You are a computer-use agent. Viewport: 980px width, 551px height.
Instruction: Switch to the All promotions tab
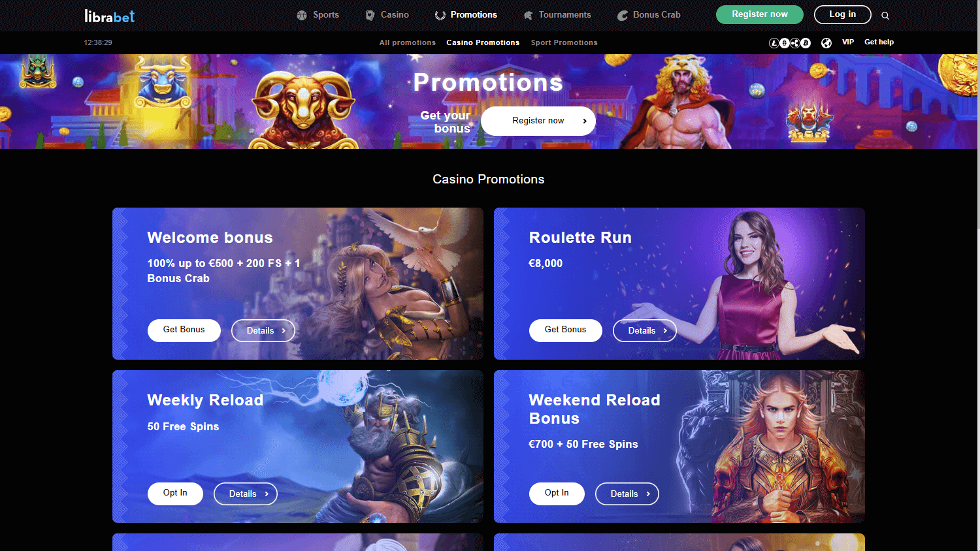coord(408,42)
